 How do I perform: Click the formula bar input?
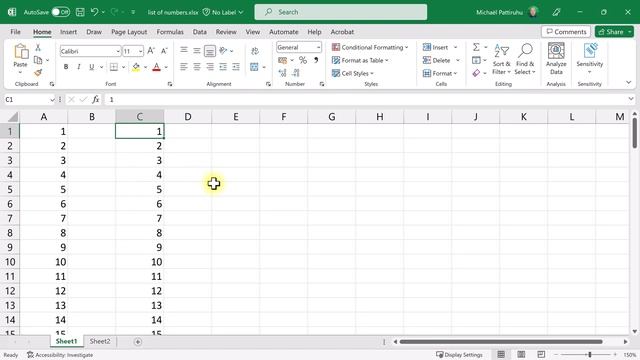click(365, 100)
